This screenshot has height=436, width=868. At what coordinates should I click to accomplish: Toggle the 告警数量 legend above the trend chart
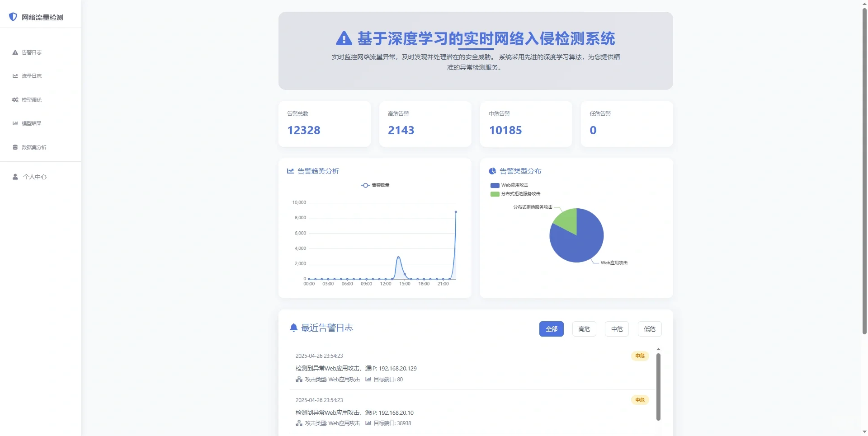pyautogui.click(x=375, y=185)
